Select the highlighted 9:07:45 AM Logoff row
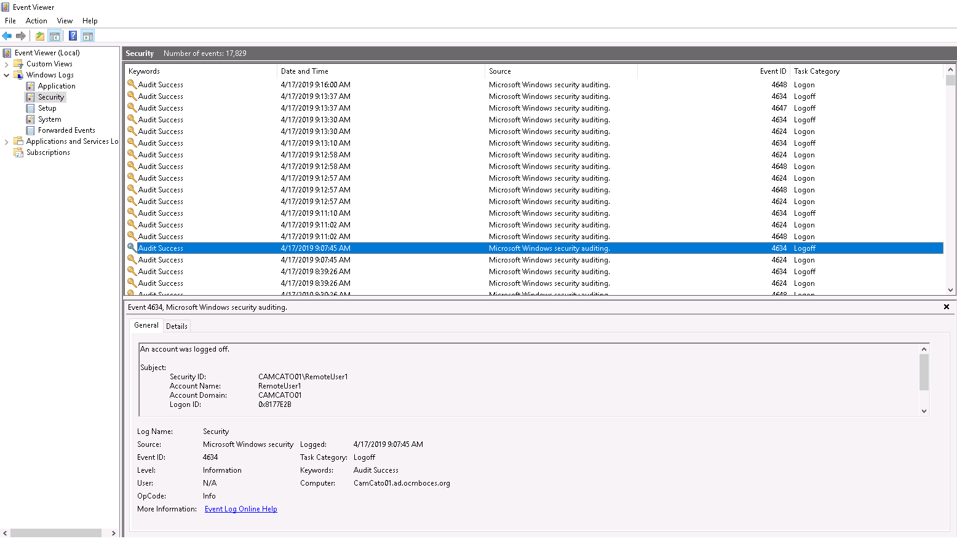 [x=534, y=248]
